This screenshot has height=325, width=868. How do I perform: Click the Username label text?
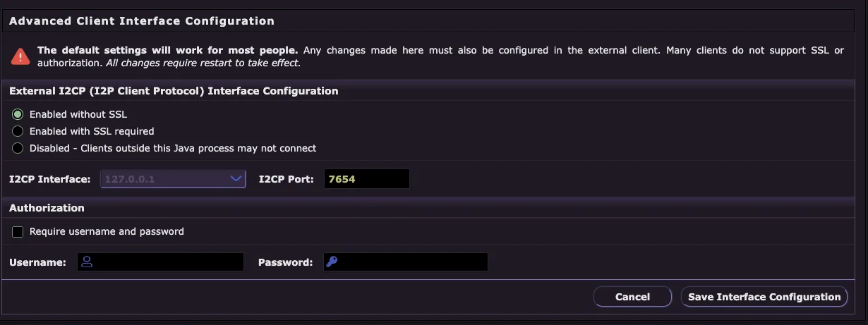(x=37, y=262)
